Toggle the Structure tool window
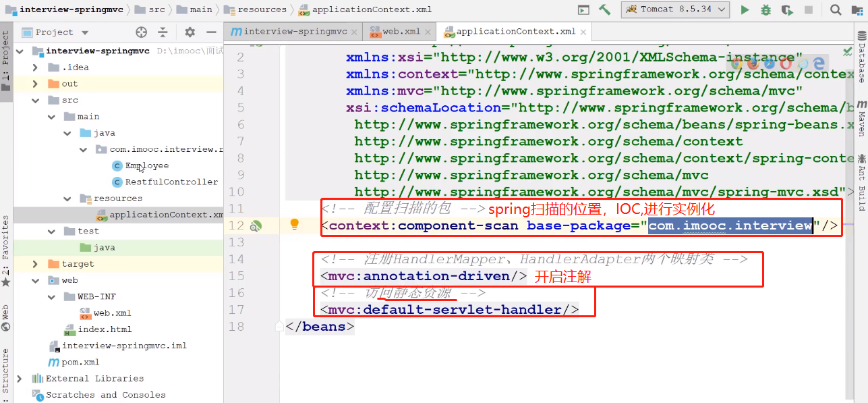Screen dimensions: 868x403 click(6, 371)
